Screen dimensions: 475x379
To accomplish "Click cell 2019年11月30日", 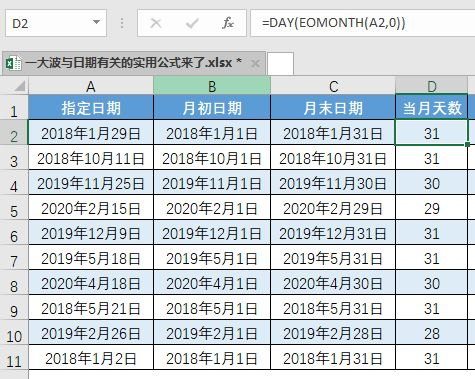I will click(333, 183).
